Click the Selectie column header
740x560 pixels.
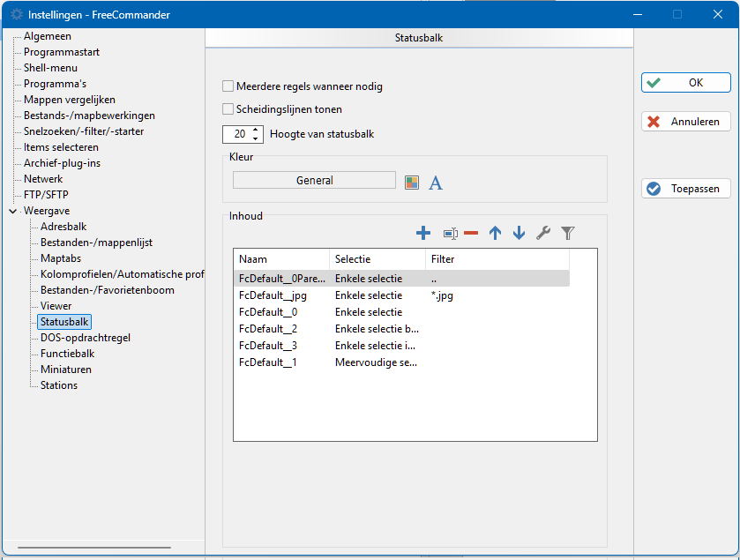click(x=377, y=259)
